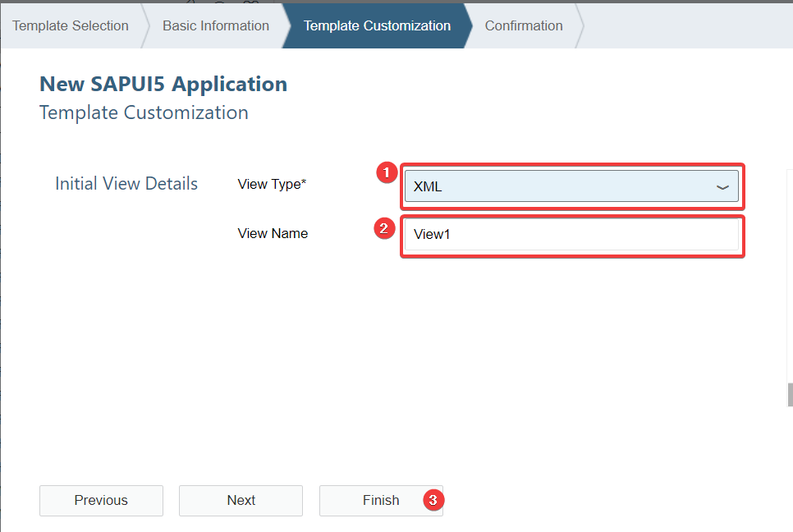Click the red badge numbered 1
The height and width of the screenshot is (532, 793).
click(387, 173)
